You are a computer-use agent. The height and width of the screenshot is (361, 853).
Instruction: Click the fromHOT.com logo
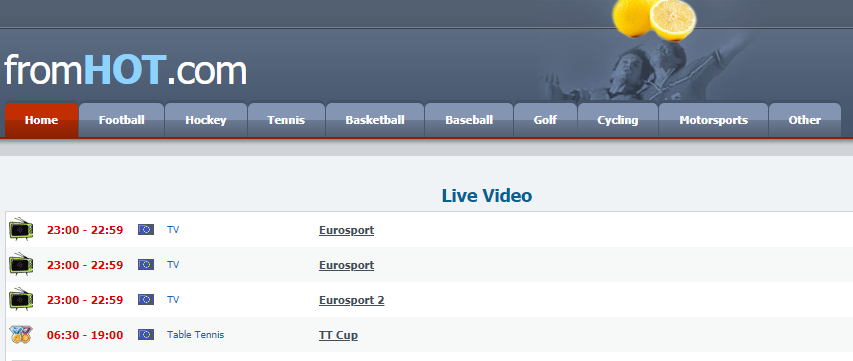[125, 70]
